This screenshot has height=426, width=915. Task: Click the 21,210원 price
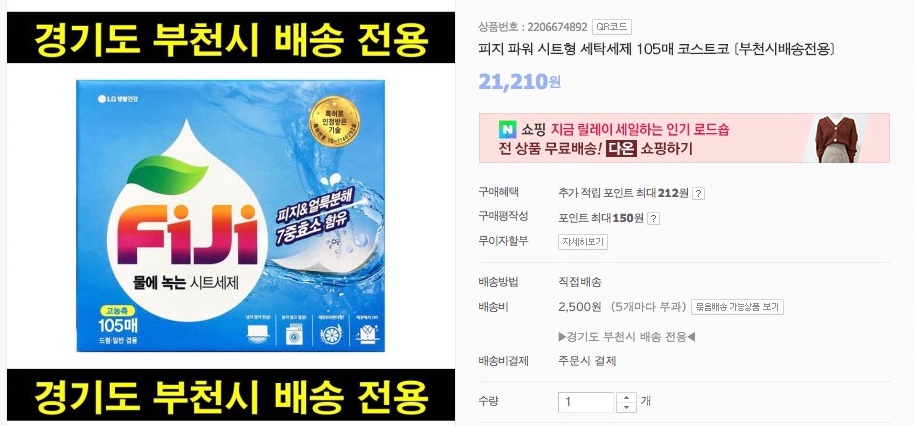point(519,82)
